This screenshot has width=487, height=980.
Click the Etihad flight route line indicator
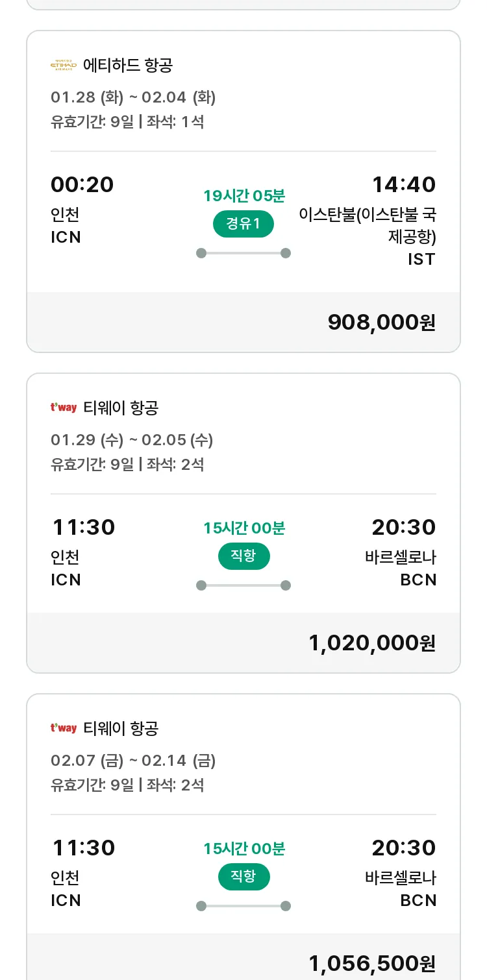[x=243, y=253]
